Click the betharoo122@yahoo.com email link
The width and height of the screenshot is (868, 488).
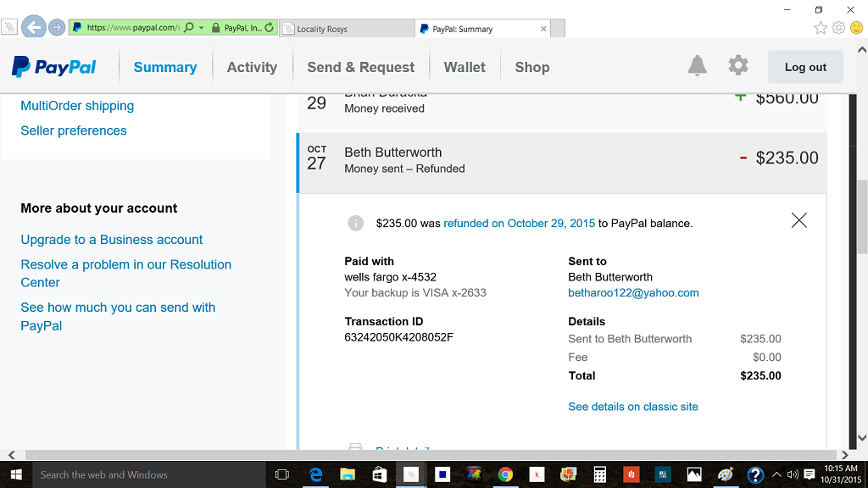(633, 292)
